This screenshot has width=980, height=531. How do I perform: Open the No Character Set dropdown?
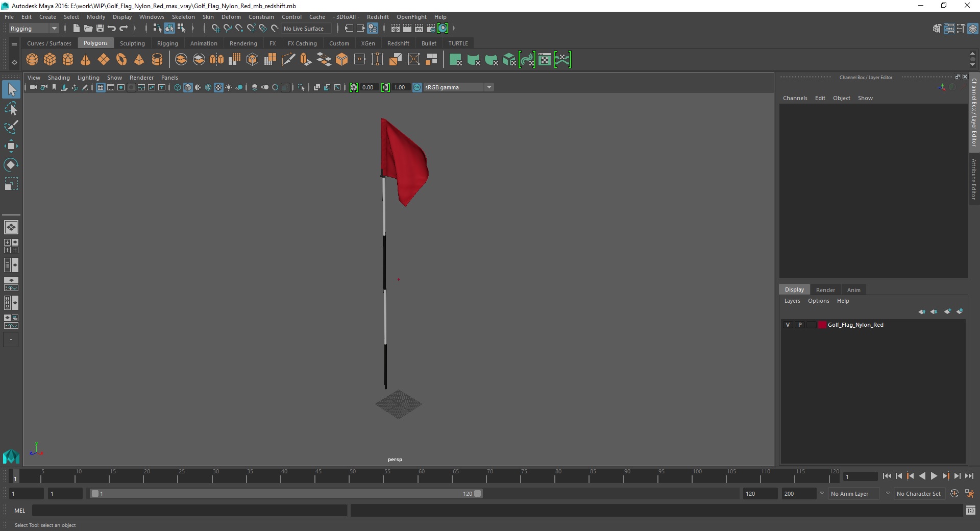(920, 494)
